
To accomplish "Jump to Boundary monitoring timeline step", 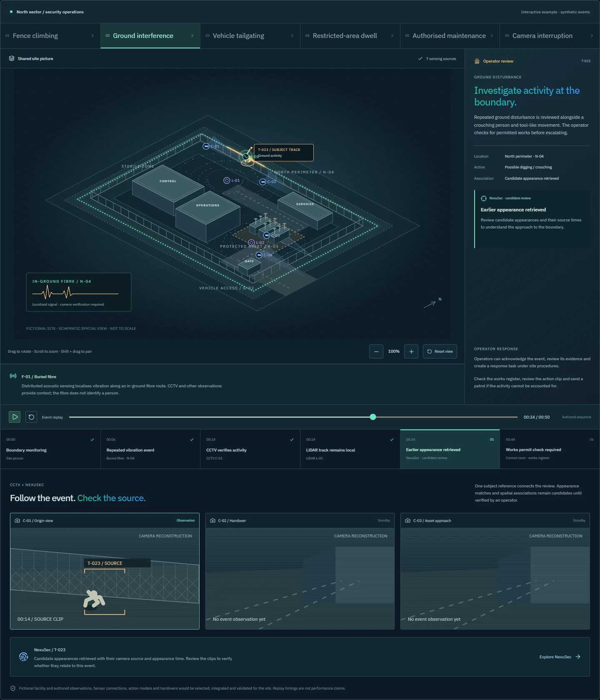I will [x=50, y=449].
